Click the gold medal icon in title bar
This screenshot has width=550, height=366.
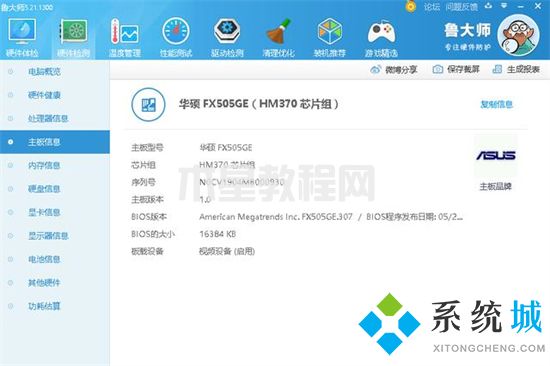410,6
